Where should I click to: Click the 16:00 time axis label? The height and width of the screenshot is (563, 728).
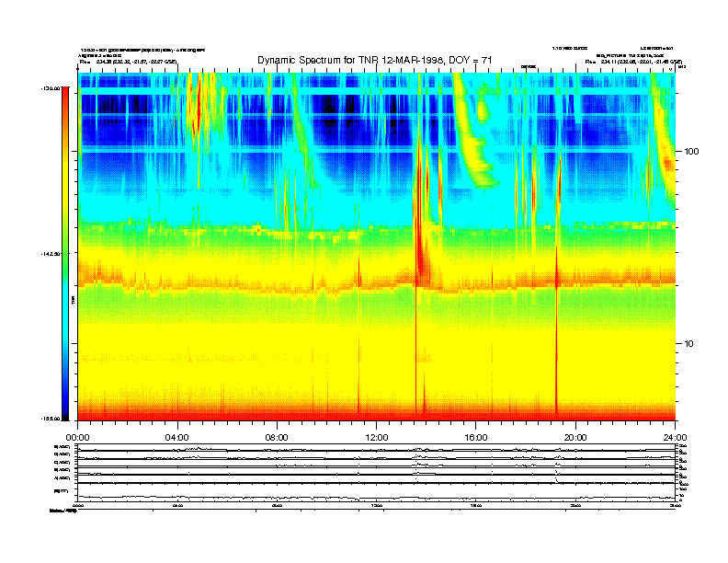click(476, 438)
